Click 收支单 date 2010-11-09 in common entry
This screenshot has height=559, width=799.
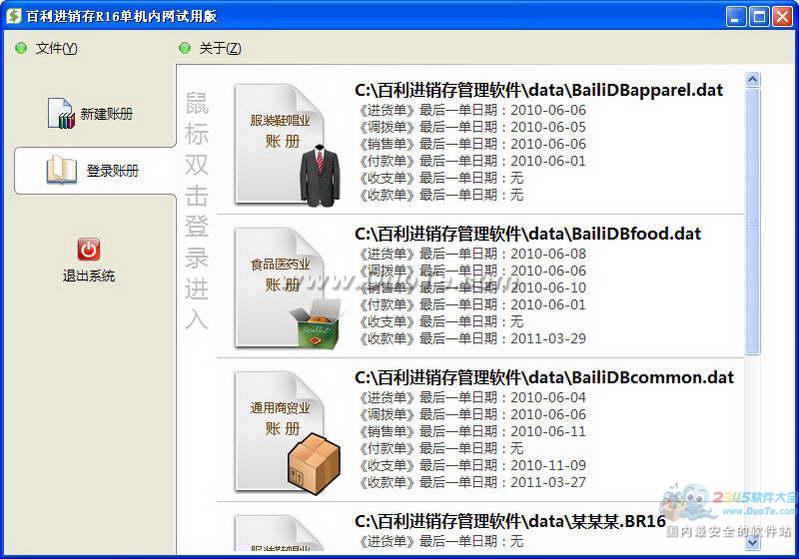(x=548, y=465)
